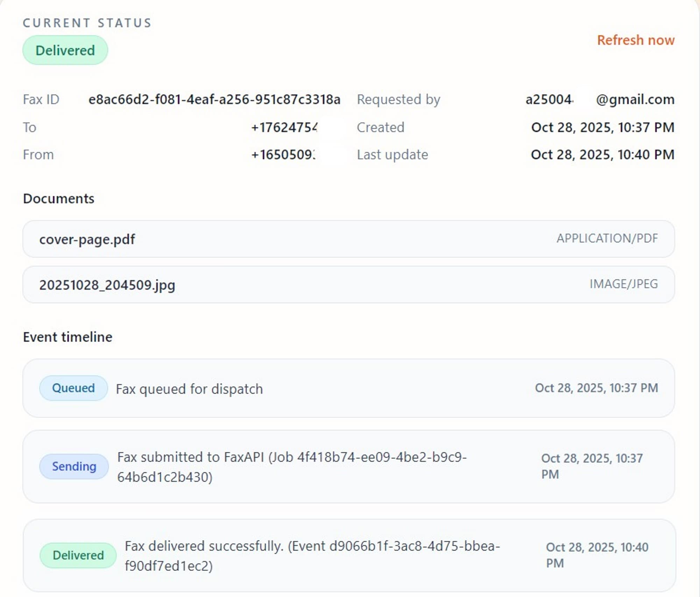Select the Delivered status badge under Current Status
The height and width of the screenshot is (597, 700).
pyautogui.click(x=65, y=50)
